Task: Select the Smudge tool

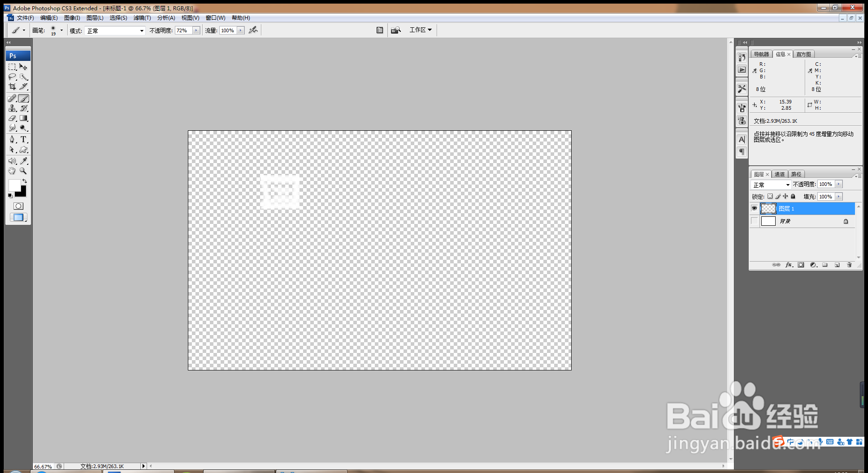Action: pyautogui.click(x=12, y=128)
